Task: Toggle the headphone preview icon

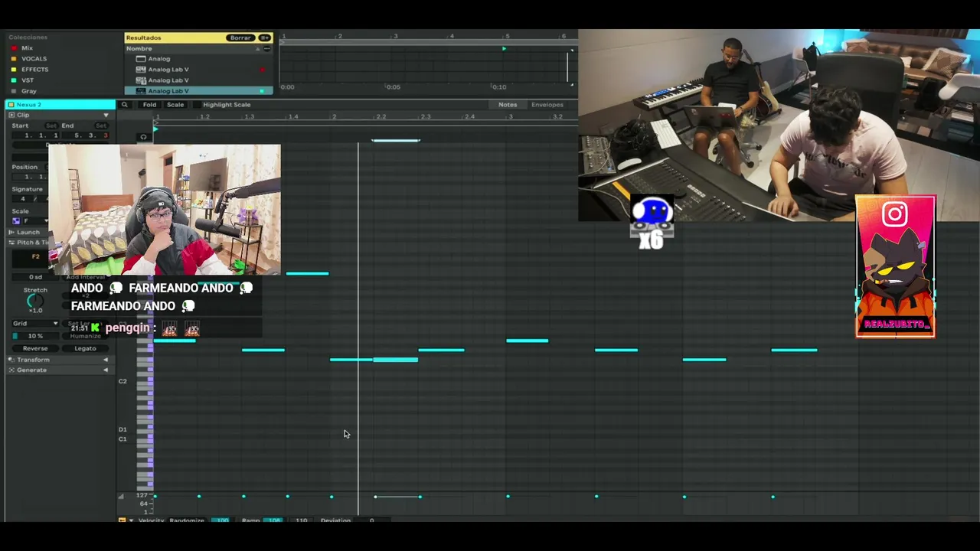Action: tap(143, 137)
